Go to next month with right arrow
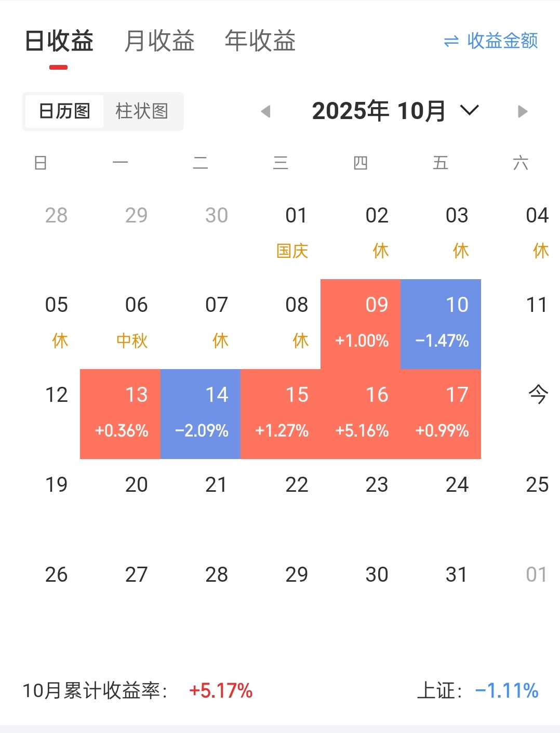The height and width of the screenshot is (733, 560). (x=523, y=111)
